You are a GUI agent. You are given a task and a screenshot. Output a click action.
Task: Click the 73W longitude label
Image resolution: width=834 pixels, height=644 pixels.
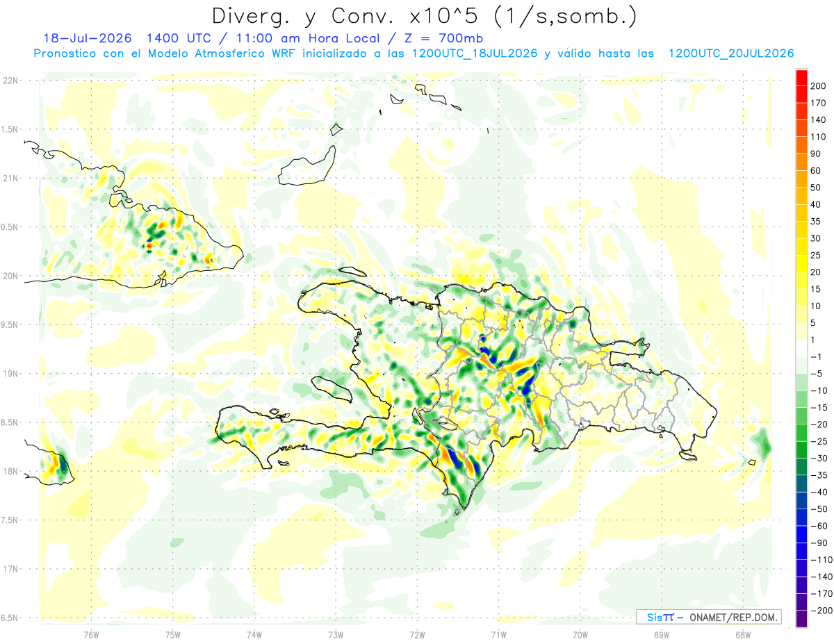tap(336, 634)
